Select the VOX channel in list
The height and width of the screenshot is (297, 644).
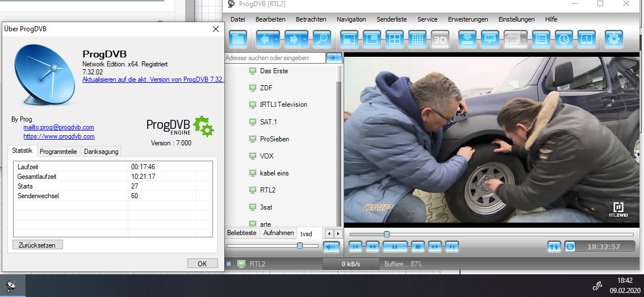pyautogui.click(x=266, y=156)
